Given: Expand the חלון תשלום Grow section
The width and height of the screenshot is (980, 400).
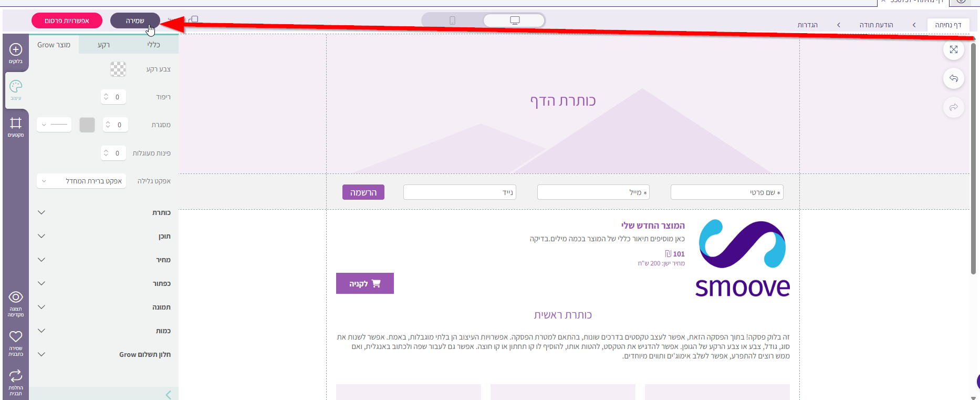Looking at the screenshot, I should 104,354.
